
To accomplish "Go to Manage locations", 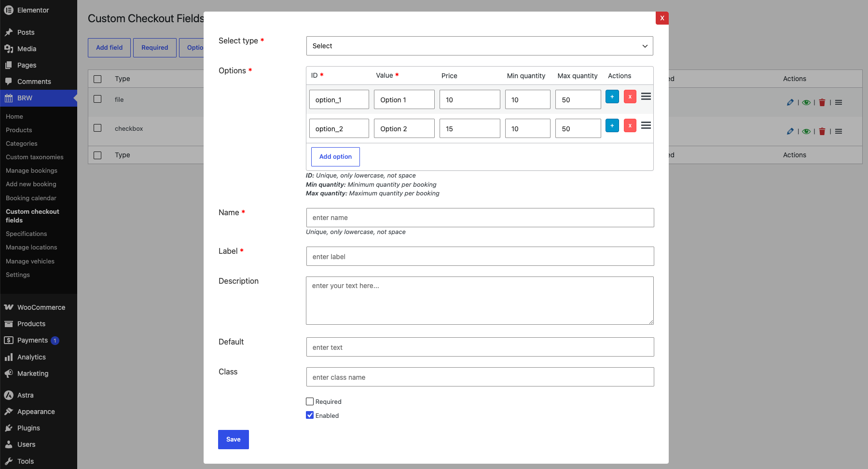I will coord(31,247).
